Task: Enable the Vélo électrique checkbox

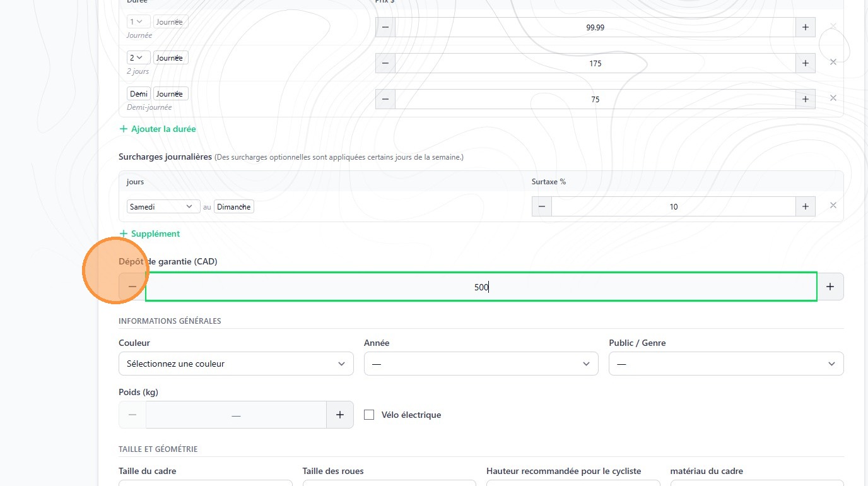Action: tap(370, 415)
